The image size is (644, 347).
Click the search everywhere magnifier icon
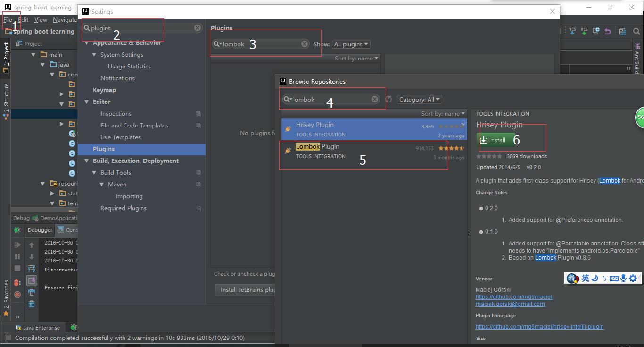coord(636,31)
